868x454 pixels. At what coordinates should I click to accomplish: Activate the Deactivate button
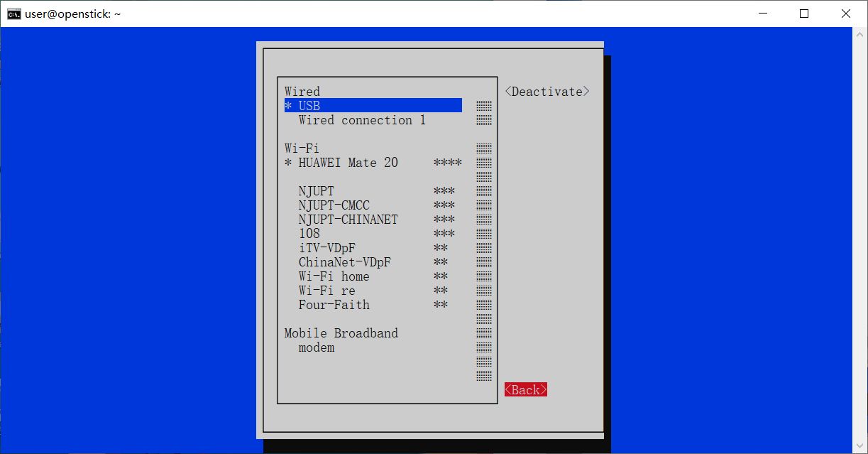click(x=546, y=91)
